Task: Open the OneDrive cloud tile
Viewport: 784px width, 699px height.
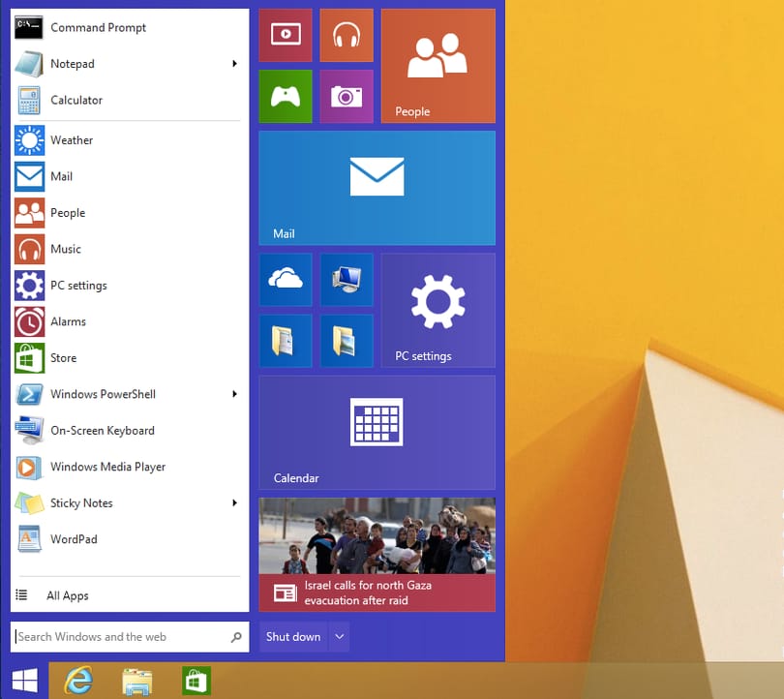Action: tap(286, 280)
